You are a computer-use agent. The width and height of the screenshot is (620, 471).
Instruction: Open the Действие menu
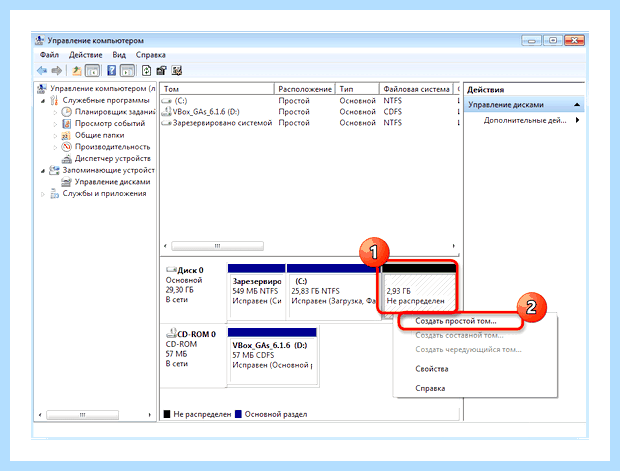pyautogui.click(x=85, y=55)
